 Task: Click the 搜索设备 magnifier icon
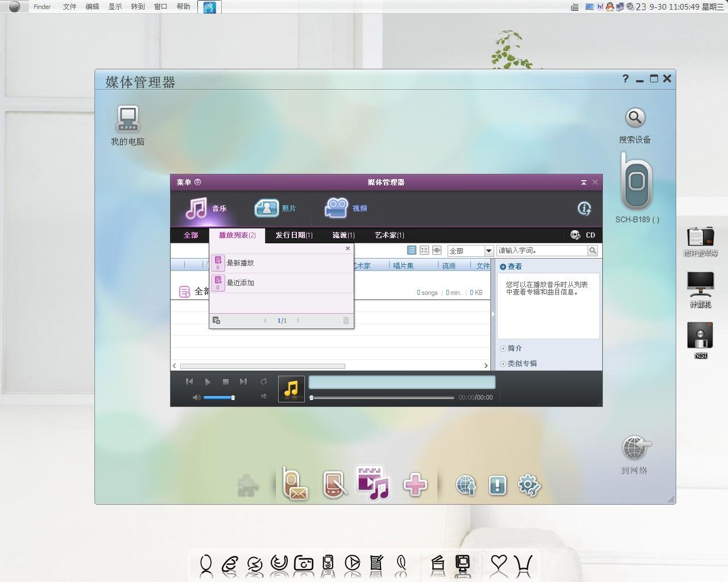635,118
